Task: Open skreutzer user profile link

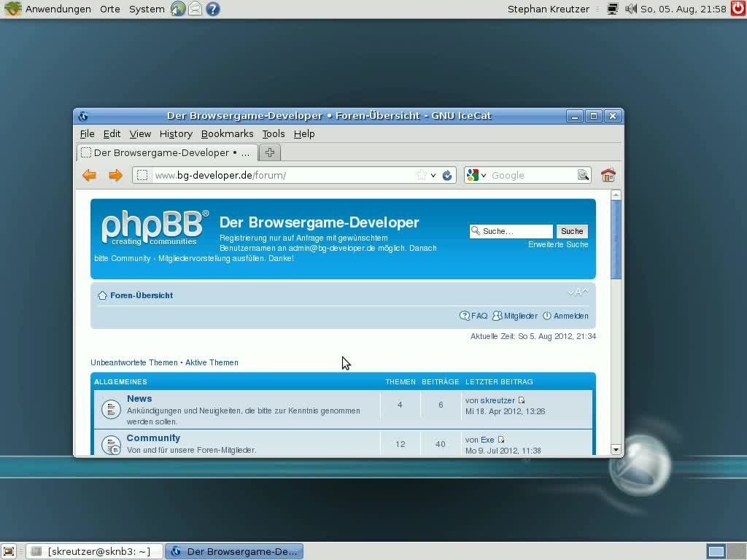Action: pyautogui.click(x=498, y=400)
